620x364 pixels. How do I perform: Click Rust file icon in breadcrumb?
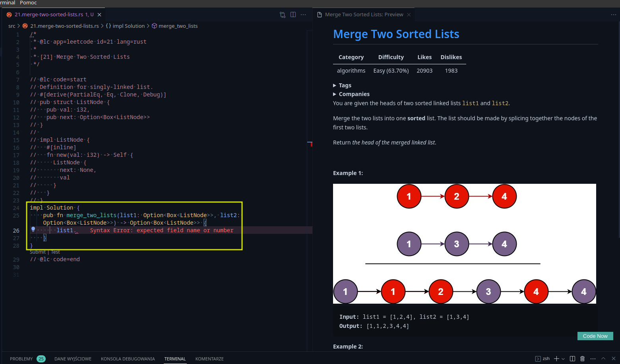tap(25, 26)
